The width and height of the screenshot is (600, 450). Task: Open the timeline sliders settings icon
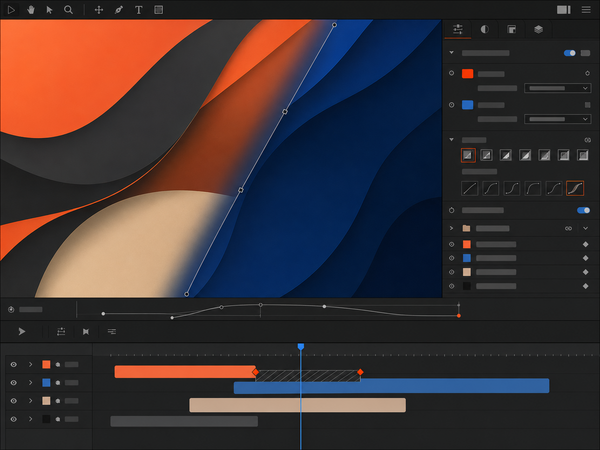[61, 331]
